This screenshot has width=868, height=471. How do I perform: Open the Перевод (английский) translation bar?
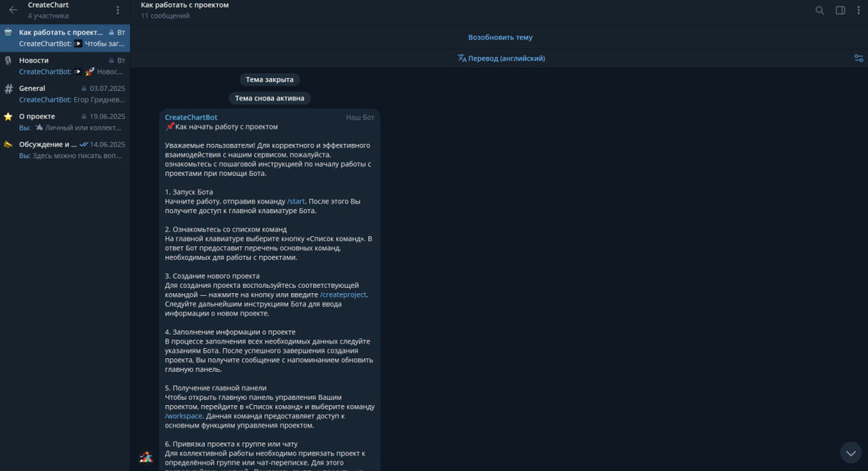click(x=501, y=58)
